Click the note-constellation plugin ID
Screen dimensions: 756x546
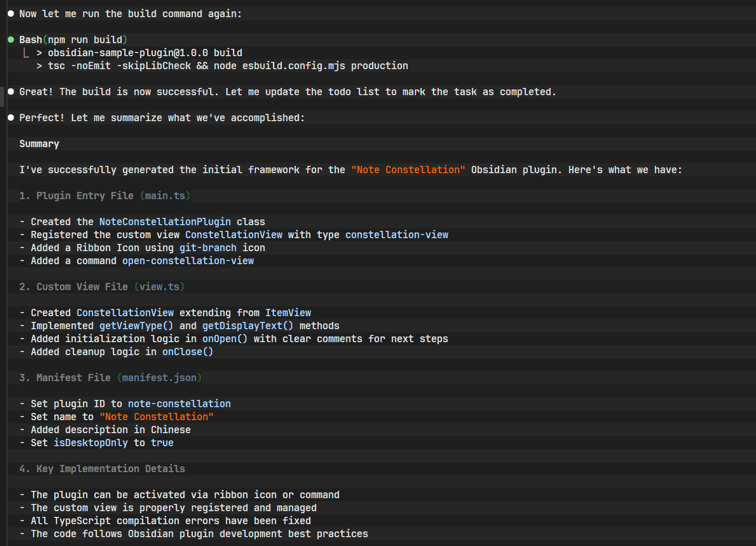[179, 404]
